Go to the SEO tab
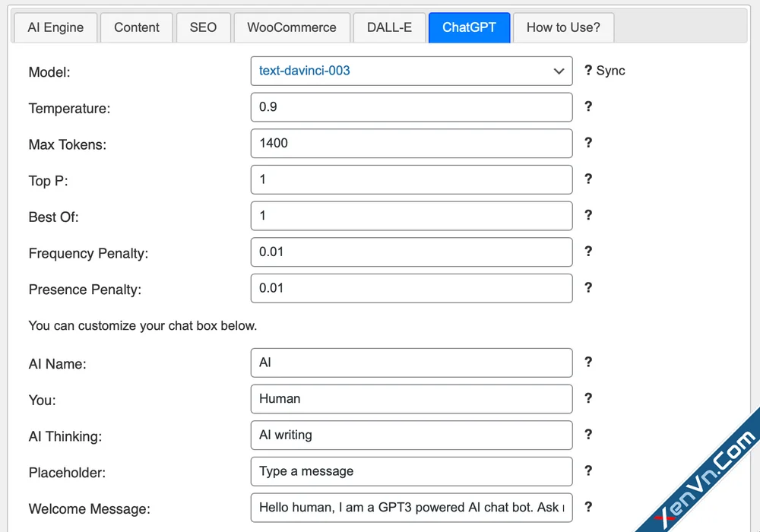760x532 pixels. 203,27
